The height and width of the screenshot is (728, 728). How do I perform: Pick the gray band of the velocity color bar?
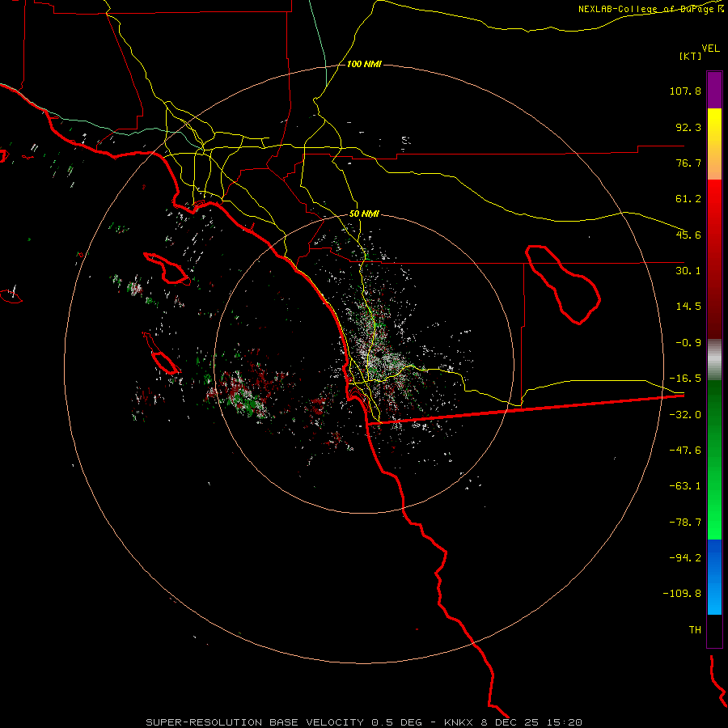click(x=714, y=360)
